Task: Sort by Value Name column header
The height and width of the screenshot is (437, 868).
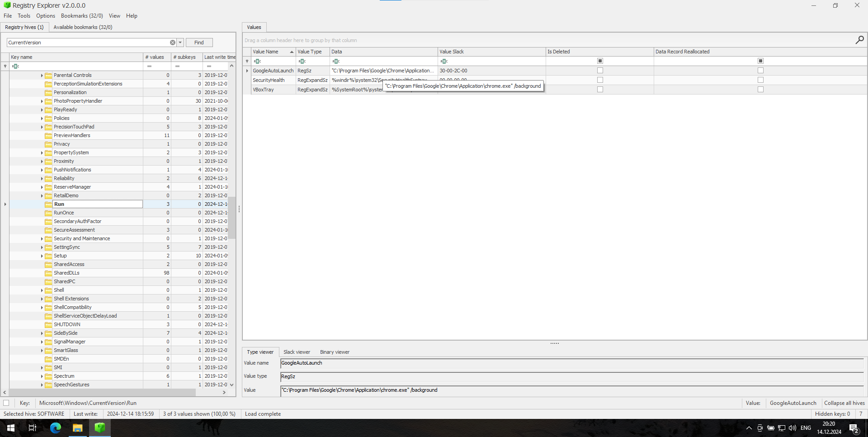Action: coord(273,52)
